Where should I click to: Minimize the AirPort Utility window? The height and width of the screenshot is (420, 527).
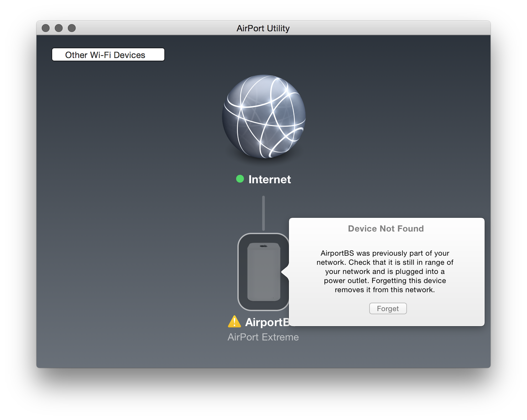59,28
